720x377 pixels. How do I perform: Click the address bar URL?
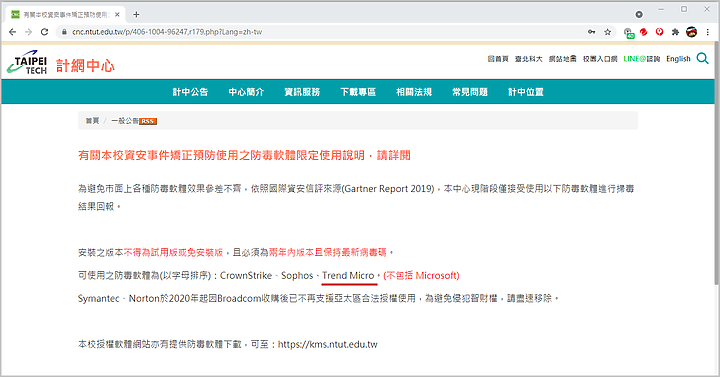167,32
